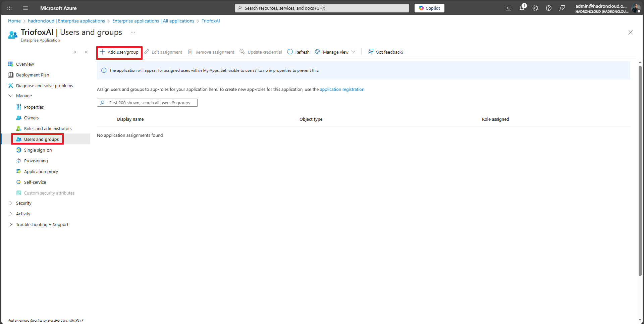644x324 pixels.
Task: Open the admin account avatar
Action: click(636, 8)
